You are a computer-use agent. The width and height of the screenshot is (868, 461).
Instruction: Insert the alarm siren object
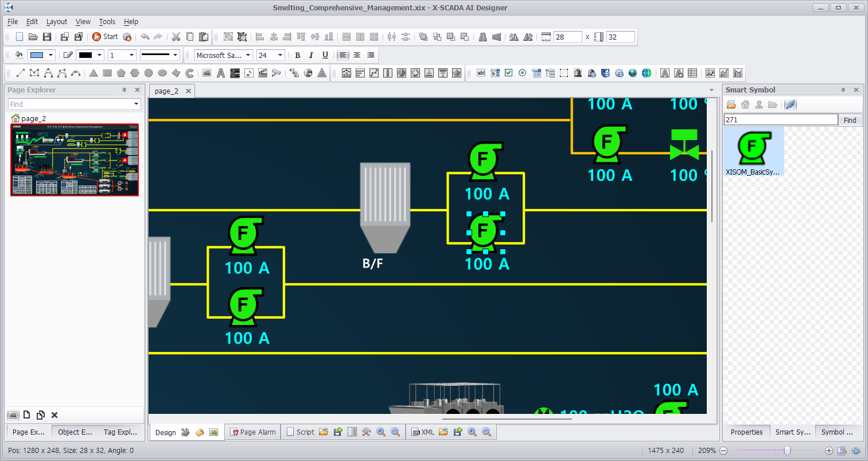point(578,73)
